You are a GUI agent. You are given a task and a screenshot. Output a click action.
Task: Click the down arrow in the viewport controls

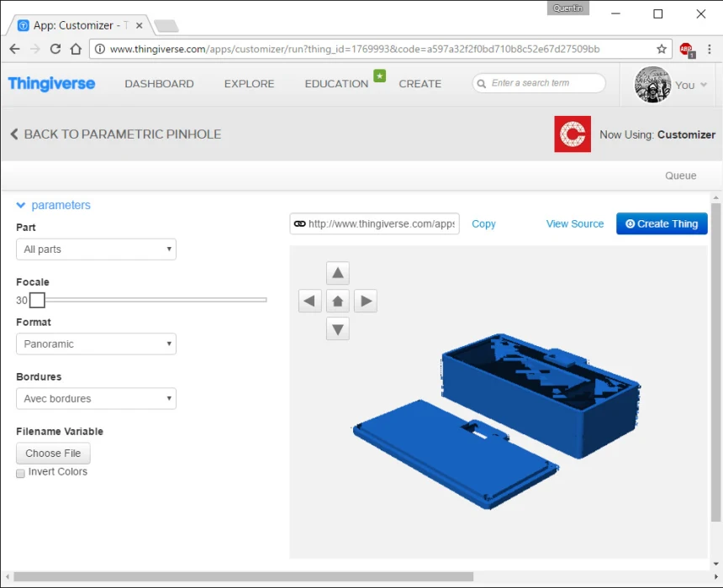point(337,328)
